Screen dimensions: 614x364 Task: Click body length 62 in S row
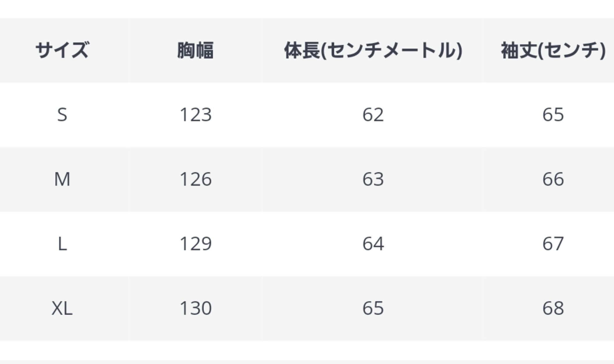(373, 115)
